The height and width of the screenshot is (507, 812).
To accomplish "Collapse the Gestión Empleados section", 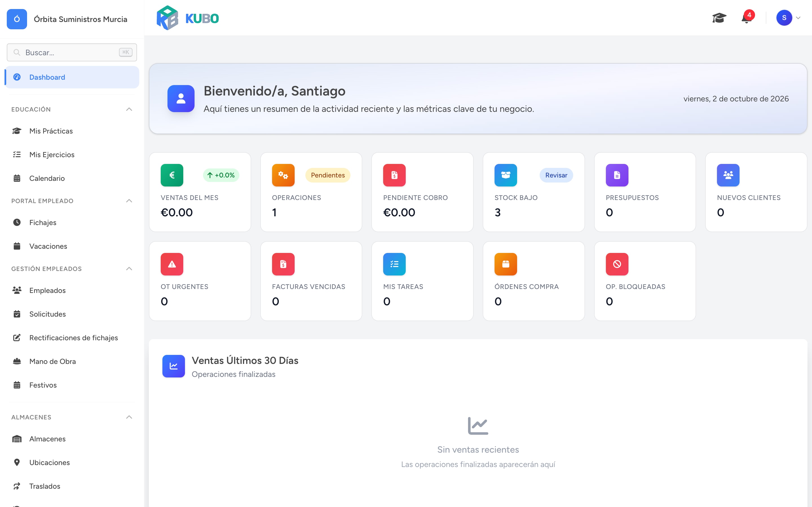I will click(x=129, y=269).
